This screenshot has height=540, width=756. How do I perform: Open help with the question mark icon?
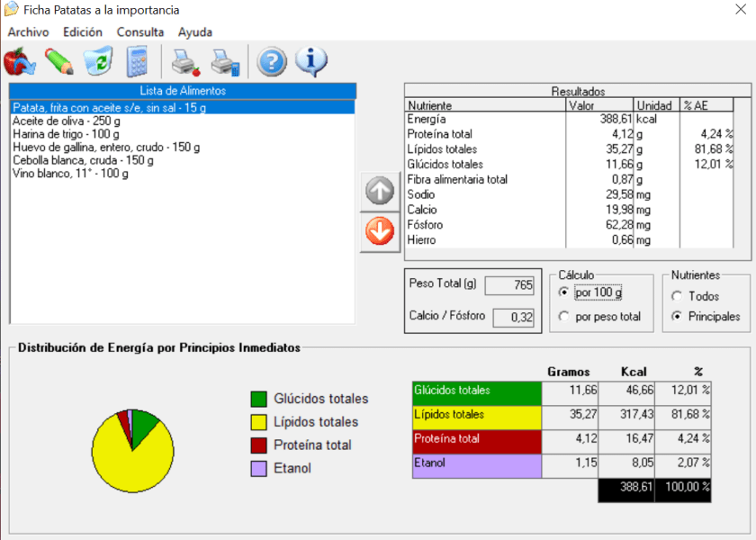pos(272,62)
